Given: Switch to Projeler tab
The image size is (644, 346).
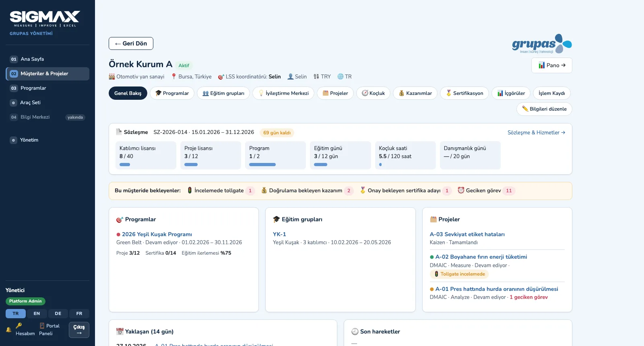Looking at the screenshot, I should pyautogui.click(x=335, y=93).
